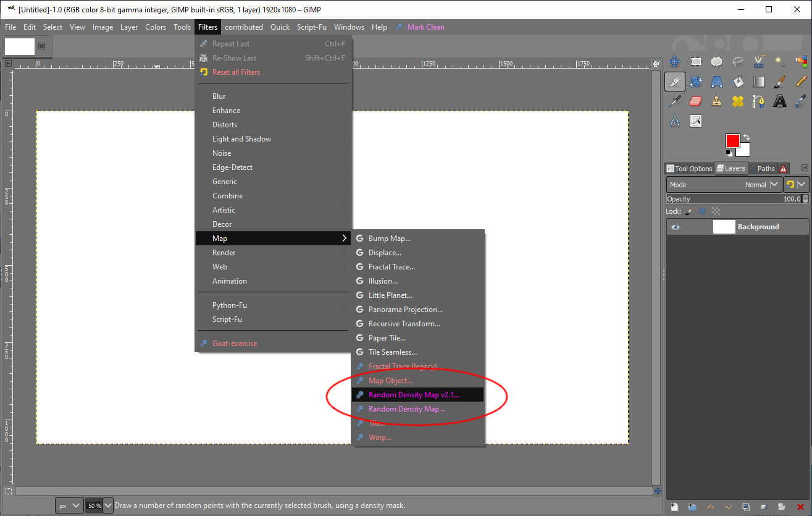The width and height of the screenshot is (812, 516).
Task: Select the Crop scalpel tool
Action: (675, 81)
